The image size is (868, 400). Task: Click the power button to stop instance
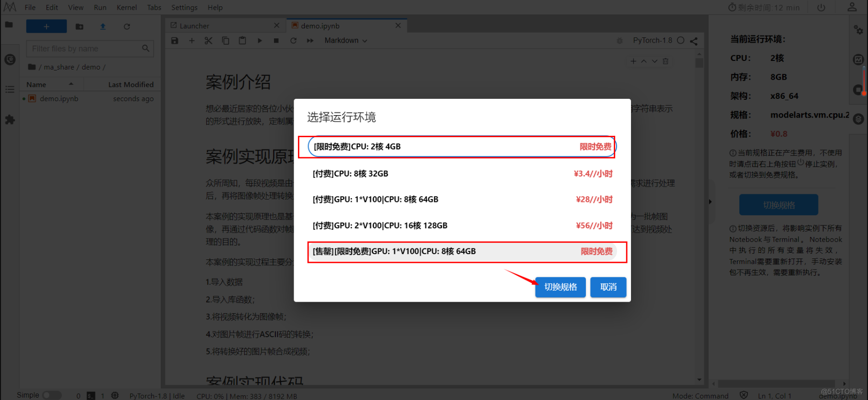[821, 7]
